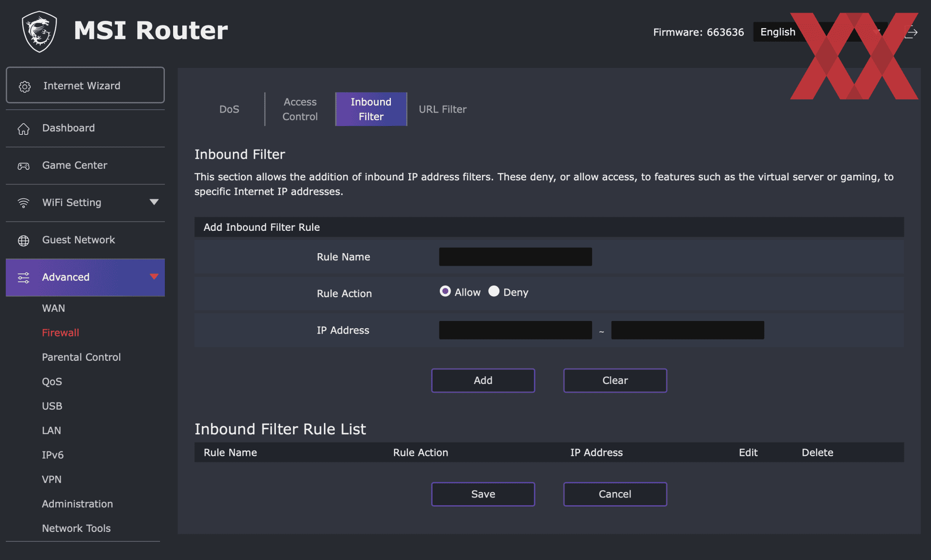Open Parental Control settings
This screenshot has width=931, height=560.
click(81, 357)
